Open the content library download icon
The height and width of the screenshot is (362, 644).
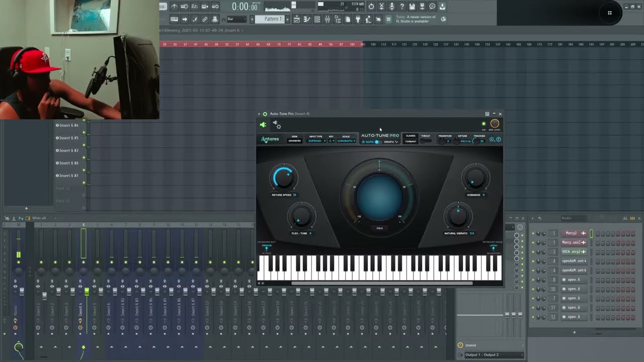pos(442,7)
